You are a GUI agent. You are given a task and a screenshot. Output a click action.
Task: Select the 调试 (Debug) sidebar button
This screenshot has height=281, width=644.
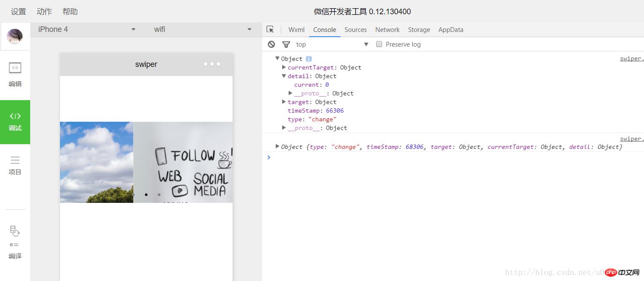(x=15, y=122)
